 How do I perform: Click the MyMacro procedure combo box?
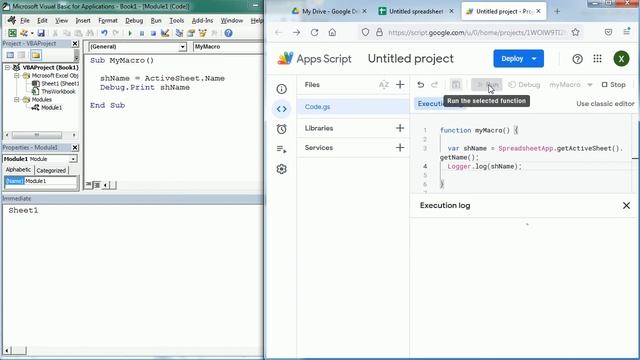coord(228,47)
